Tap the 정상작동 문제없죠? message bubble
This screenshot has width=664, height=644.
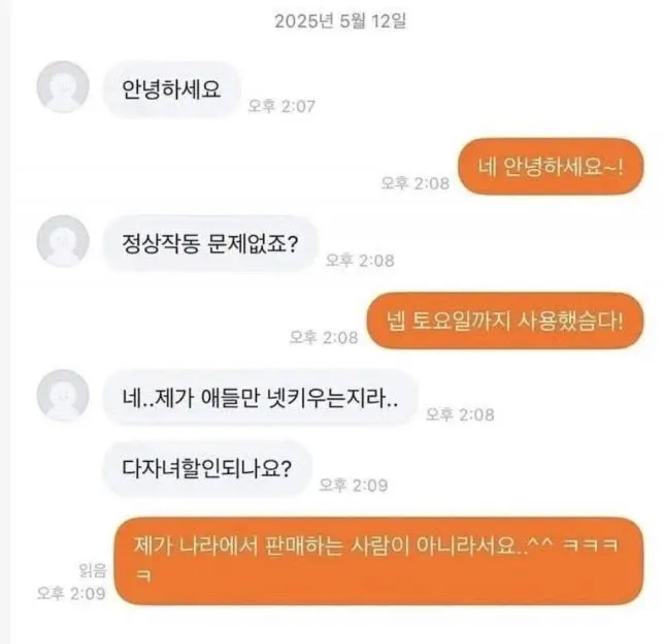tap(210, 244)
